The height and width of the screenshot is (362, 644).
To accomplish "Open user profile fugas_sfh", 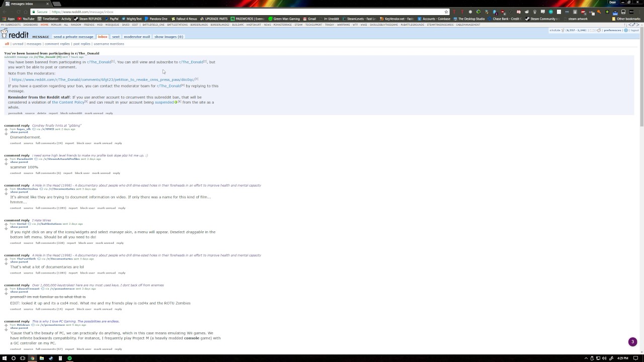I will coord(24,129).
